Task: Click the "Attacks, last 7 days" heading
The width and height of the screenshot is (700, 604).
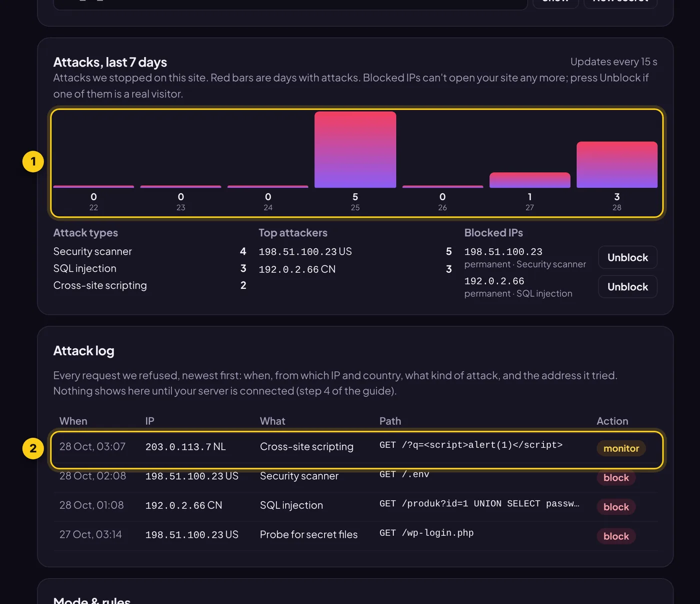Action: pos(110,62)
